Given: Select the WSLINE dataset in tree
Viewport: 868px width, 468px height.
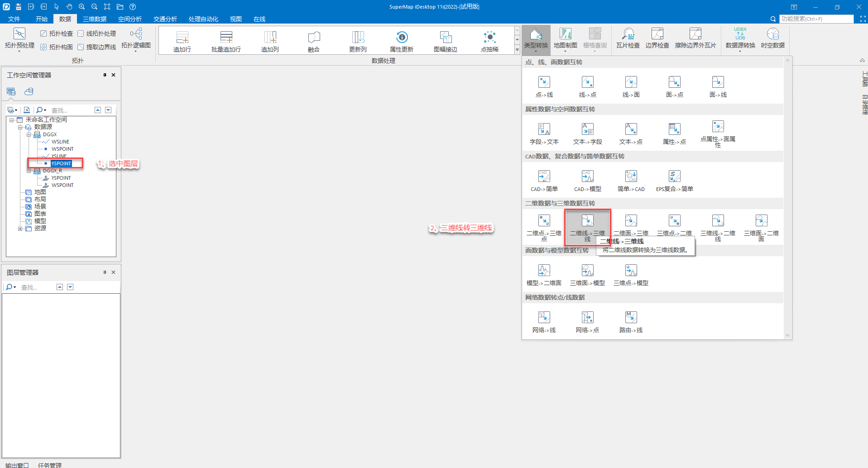Looking at the screenshot, I should tap(60, 142).
